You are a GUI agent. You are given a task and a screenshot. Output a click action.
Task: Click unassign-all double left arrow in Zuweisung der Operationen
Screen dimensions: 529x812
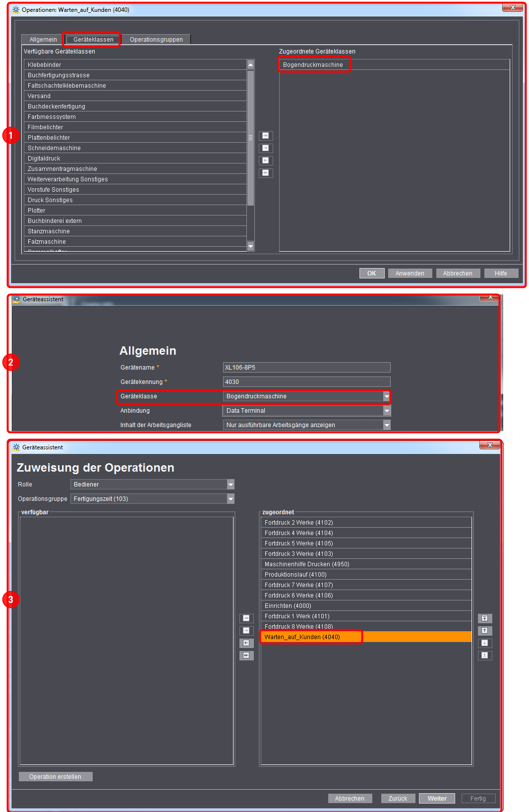(246, 655)
